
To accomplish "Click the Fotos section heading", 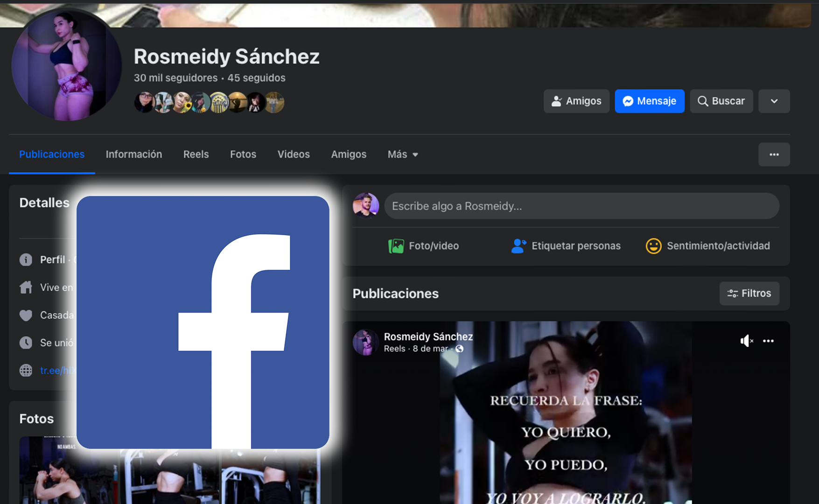I will coord(36,419).
